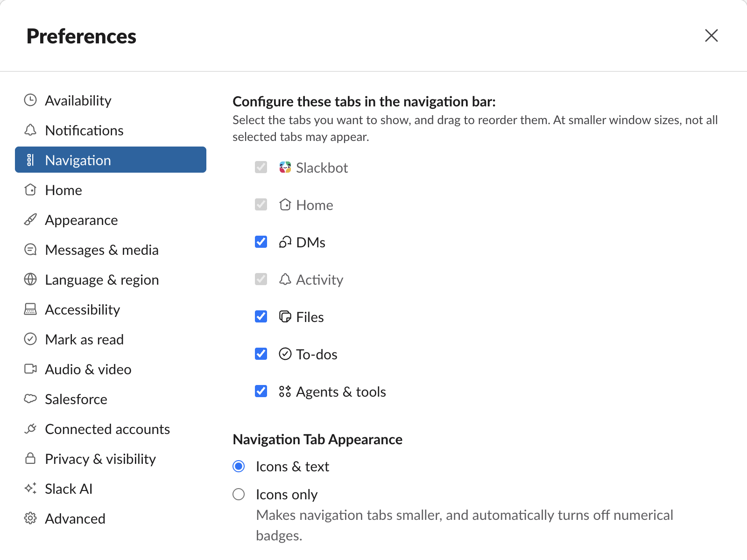Viewport: 747px width, 560px height.
Task: Click the Notifications bell icon in sidebar
Action: [x=30, y=130]
